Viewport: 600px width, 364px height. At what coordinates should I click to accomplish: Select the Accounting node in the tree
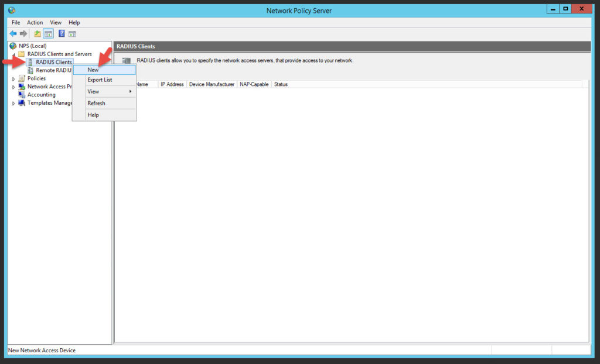click(41, 95)
